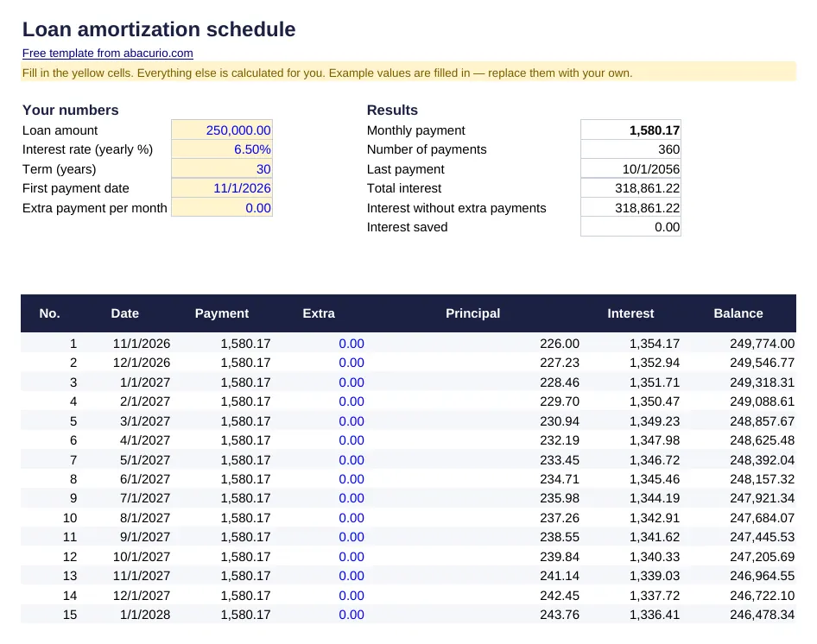Viewport: 817px width, 644px height.
Task: Select the Loan amount cell 250,000.00
Action: coord(222,130)
